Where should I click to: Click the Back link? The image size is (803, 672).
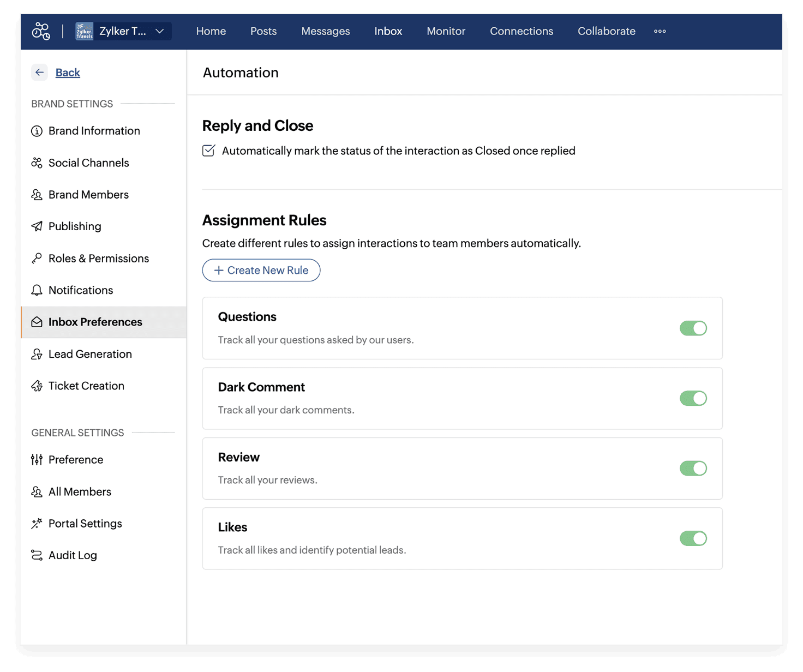pos(68,73)
